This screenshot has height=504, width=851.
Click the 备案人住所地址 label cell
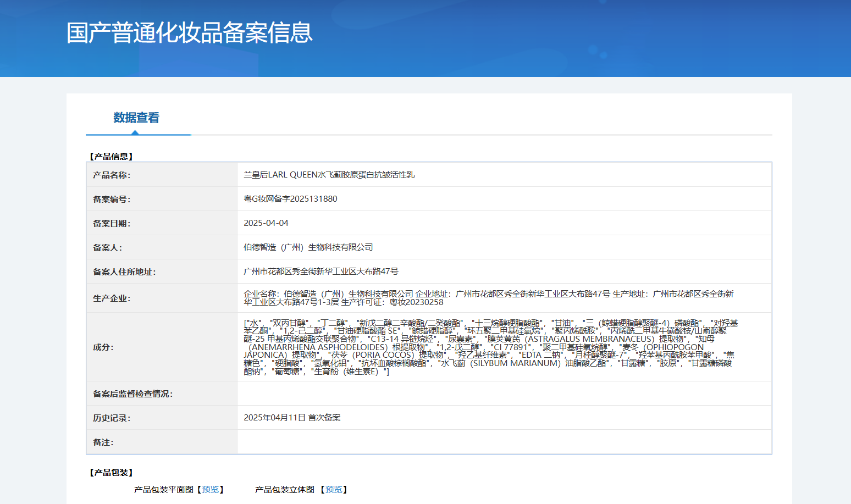pyautogui.click(x=162, y=272)
